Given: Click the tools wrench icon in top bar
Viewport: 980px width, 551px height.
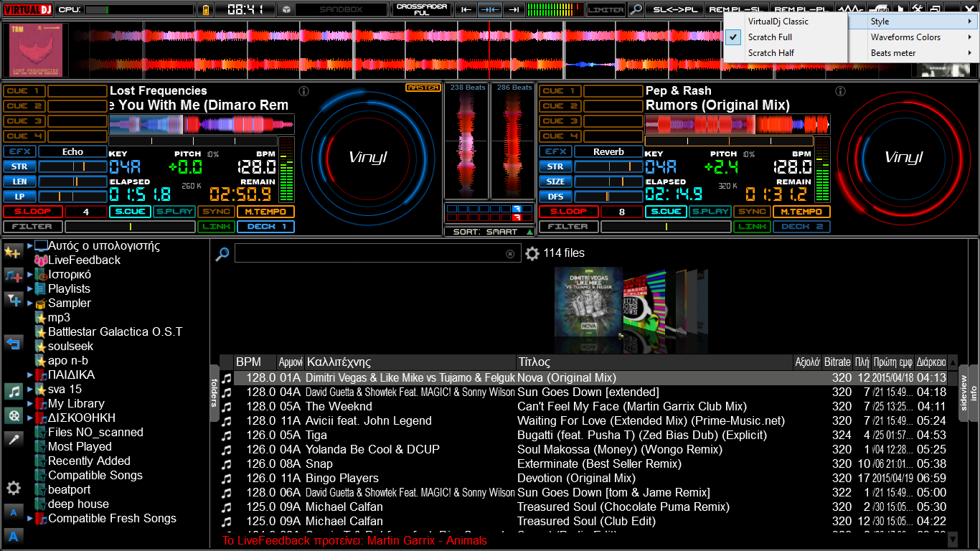Looking at the screenshot, I should (x=917, y=9).
